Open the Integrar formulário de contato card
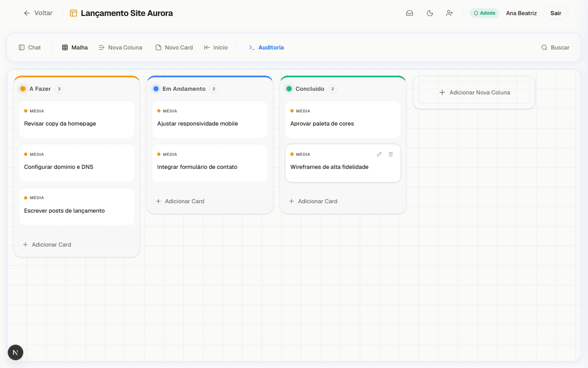The image size is (588, 368). coord(210,163)
